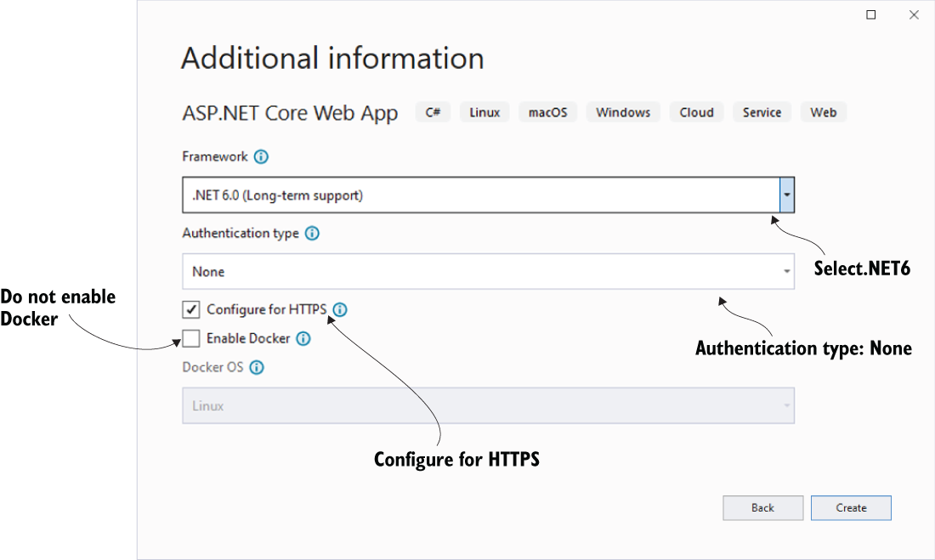Image resolution: width=935 pixels, height=560 pixels.
Task: Click the C# tag
Action: pyautogui.click(x=433, y=112)
